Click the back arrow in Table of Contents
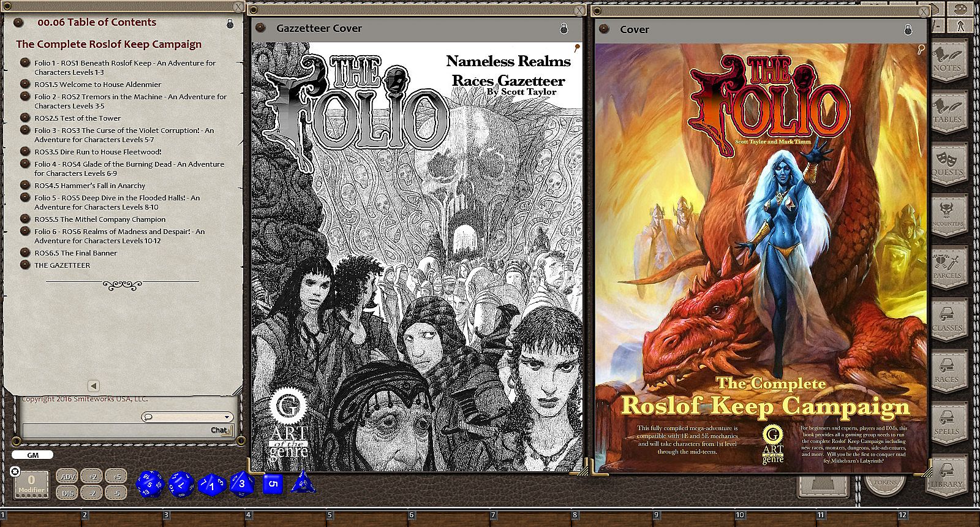The image size is (980, 527). (93, 385)
